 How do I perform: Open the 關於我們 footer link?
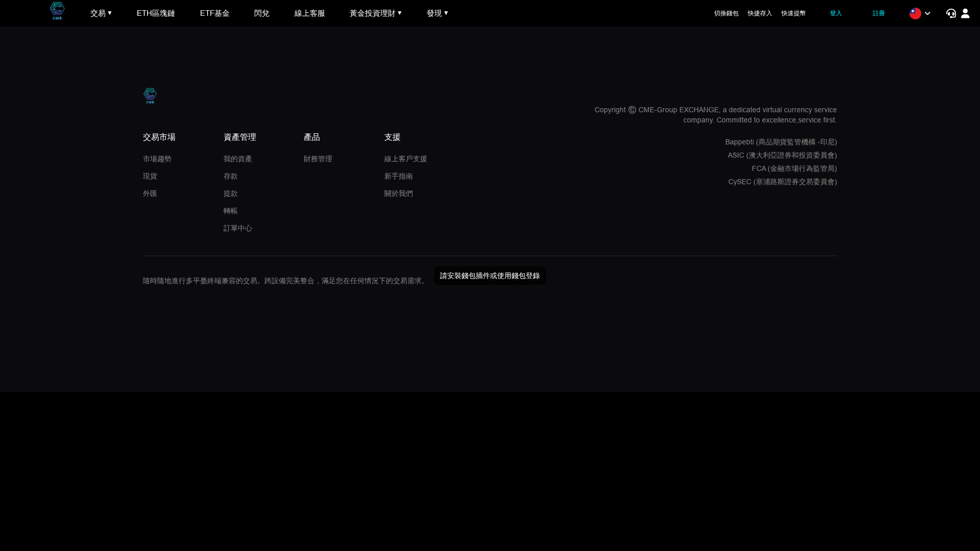(x=399, y=194)
